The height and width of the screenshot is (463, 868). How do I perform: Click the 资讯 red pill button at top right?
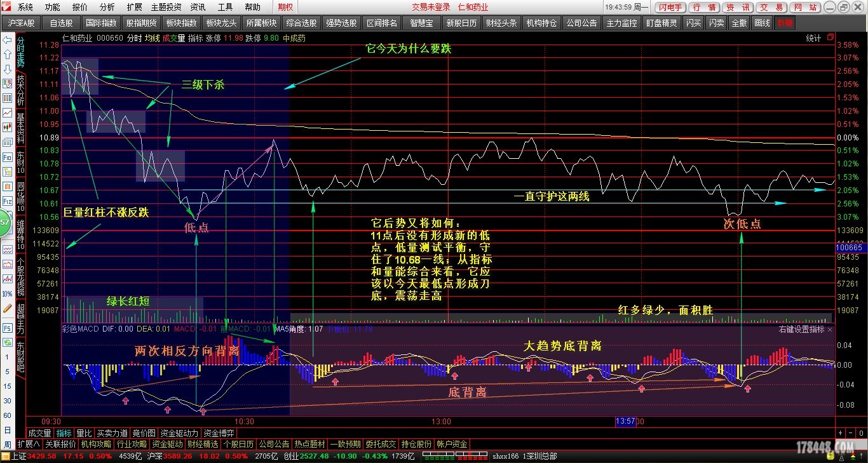(737, 7)
